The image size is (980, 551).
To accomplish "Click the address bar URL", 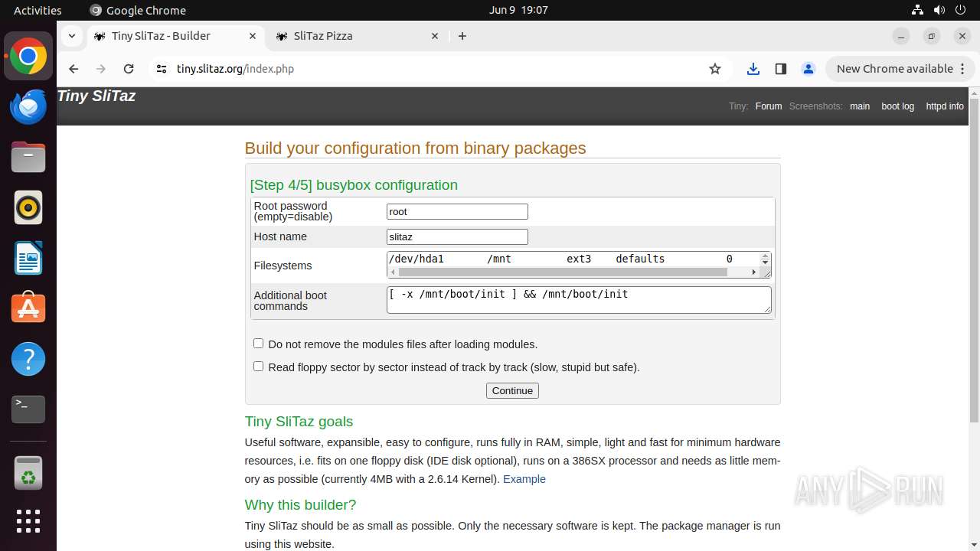I will pyautogui.click(x=235, y=69).
